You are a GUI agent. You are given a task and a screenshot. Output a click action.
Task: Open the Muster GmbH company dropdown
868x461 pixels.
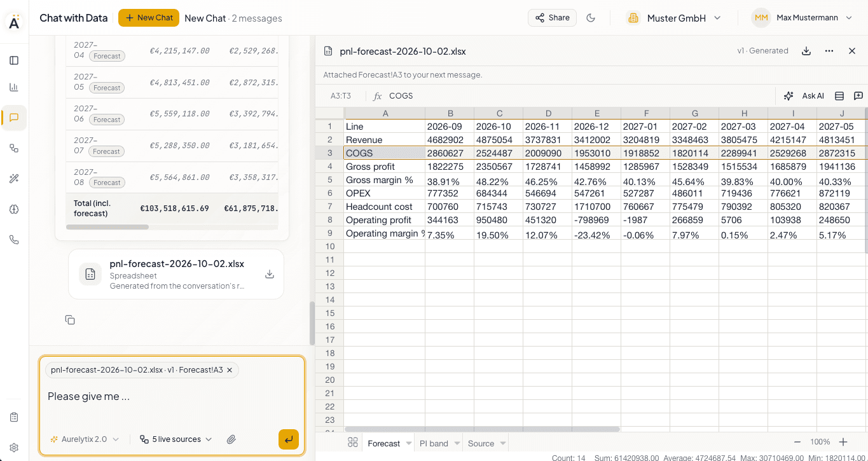[674, 18]
